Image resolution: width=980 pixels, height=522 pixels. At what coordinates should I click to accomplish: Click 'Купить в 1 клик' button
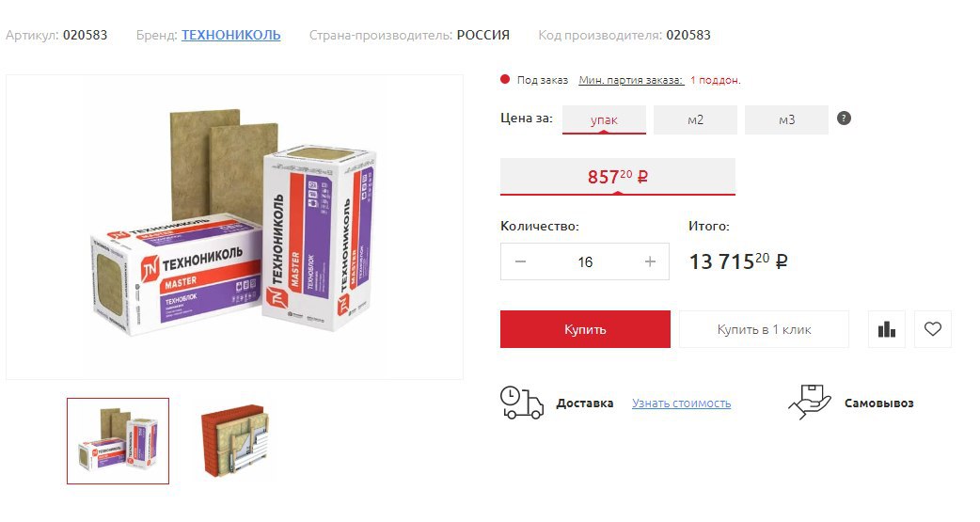point(764,329)
